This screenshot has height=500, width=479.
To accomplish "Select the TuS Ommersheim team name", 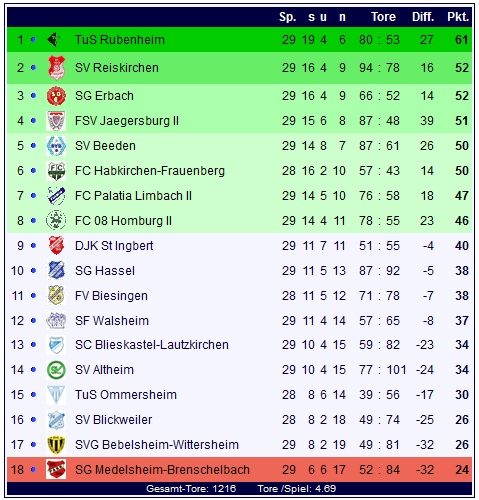I will (x=126, y=395).
